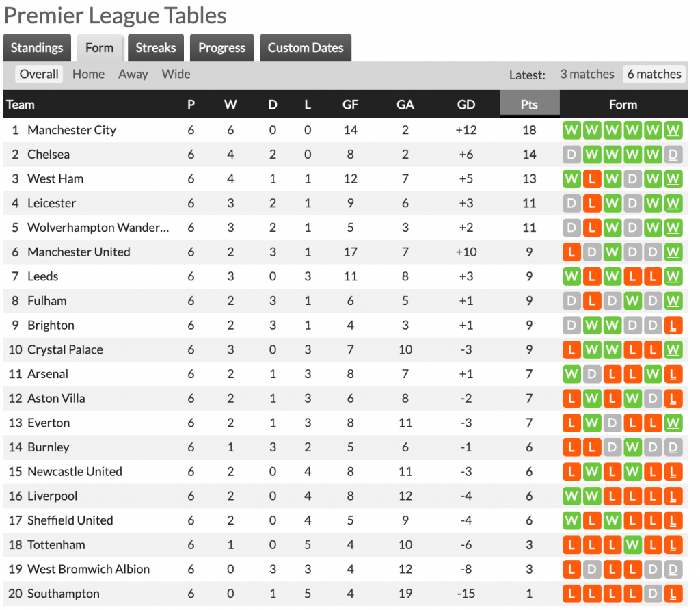This screenshot has width=700, height=610.
Task: Open the Crystal Palace team link
Action: point(65,349)
